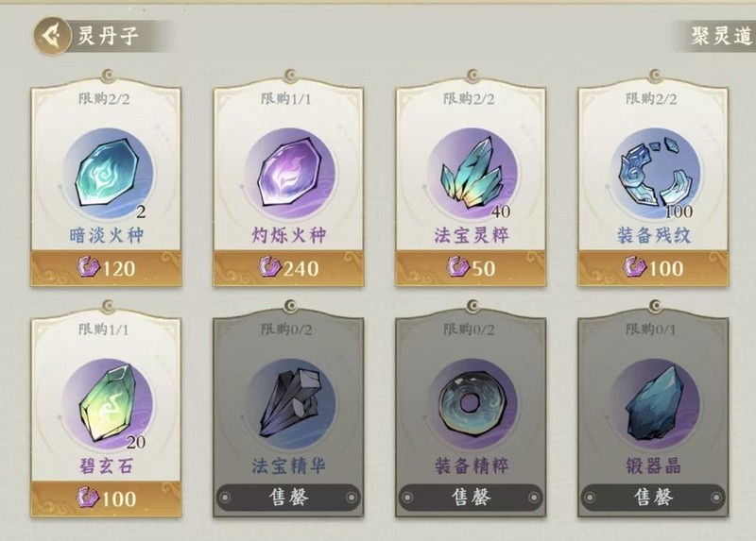The height and width of the screenshot is (541, 756).
Task: Select the sold-out 装备精粹 jade disc icon
Action: pyautogui.click(x=472, y=404)
